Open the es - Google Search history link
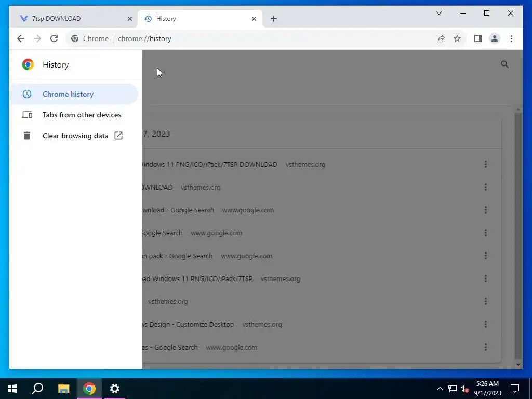Viewport: 532px width, 399px height. (x=170, y=347)
